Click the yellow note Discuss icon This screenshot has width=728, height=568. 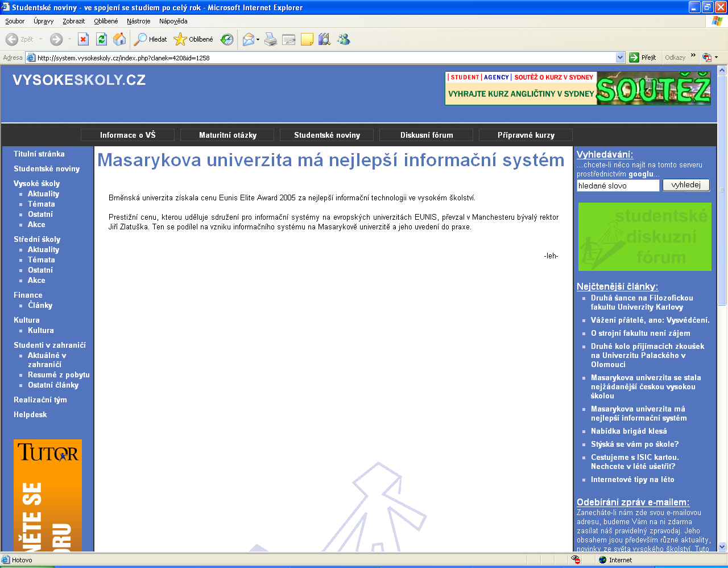coord(307,39)
